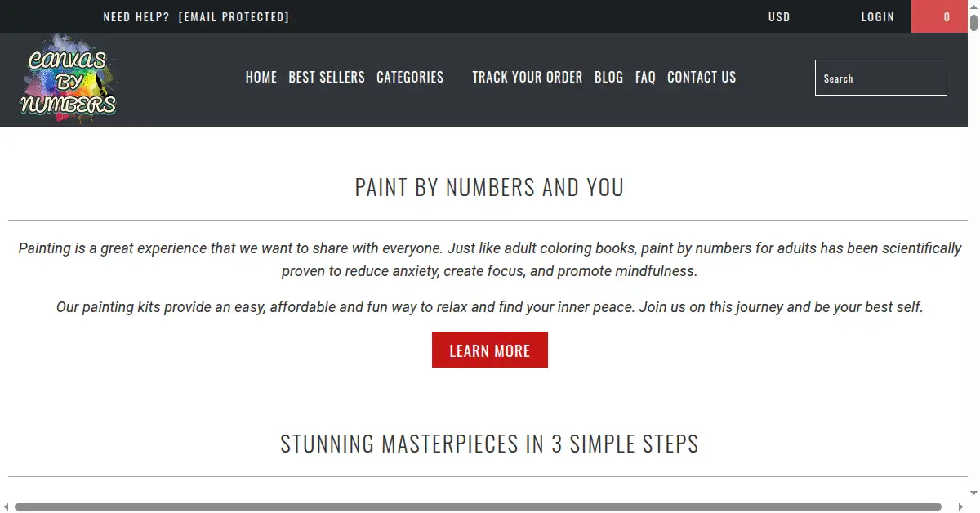Click the vertical scrollbar down arrow
Image resolution: width=980 pixels, height=513 pixels.
[x=974, y=493]
